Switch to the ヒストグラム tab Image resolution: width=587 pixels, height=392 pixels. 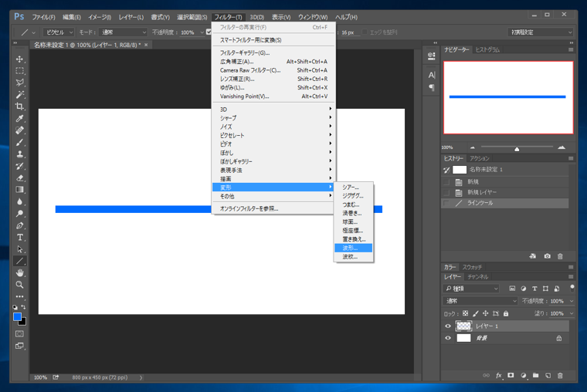pos(487,49)
